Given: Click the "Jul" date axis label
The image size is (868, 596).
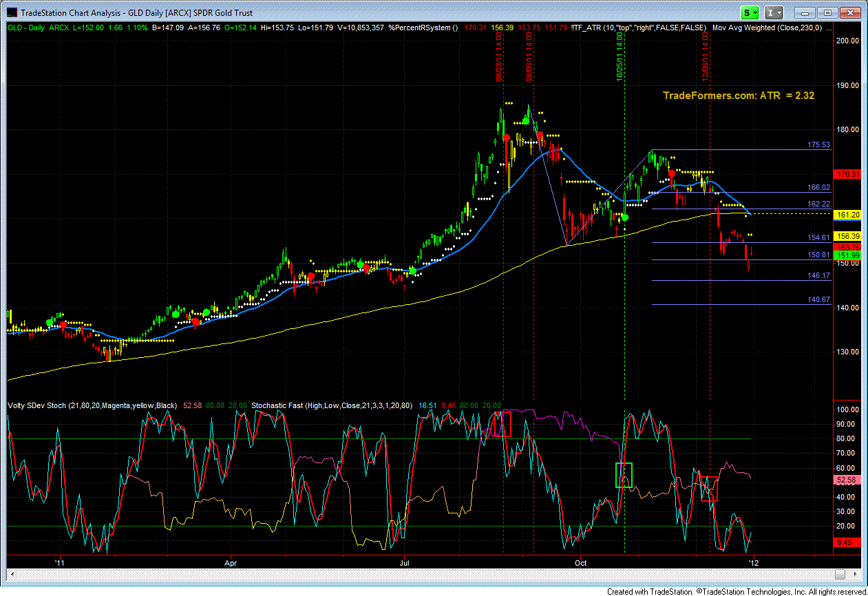Looking at the screenshot, I should pos(405,562).
